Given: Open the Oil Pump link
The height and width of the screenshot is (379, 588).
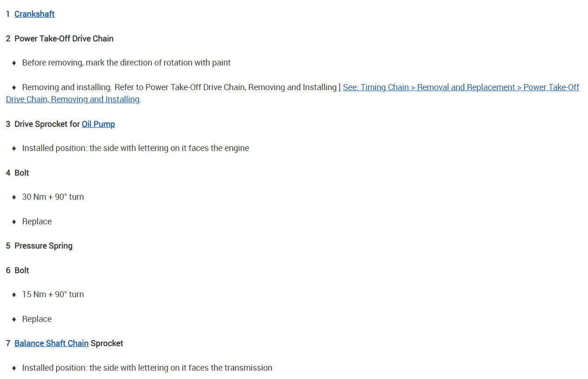Looking at the screenshot, I should click(98, 124).
